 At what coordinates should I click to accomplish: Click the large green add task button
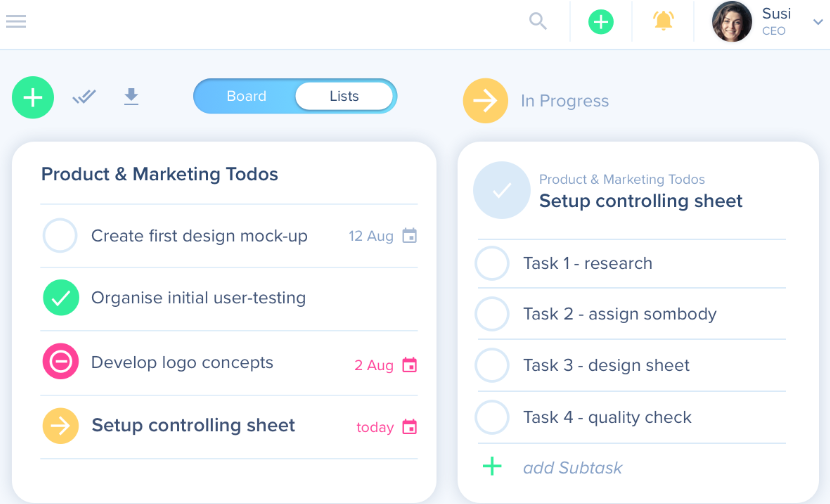point(33,97)
